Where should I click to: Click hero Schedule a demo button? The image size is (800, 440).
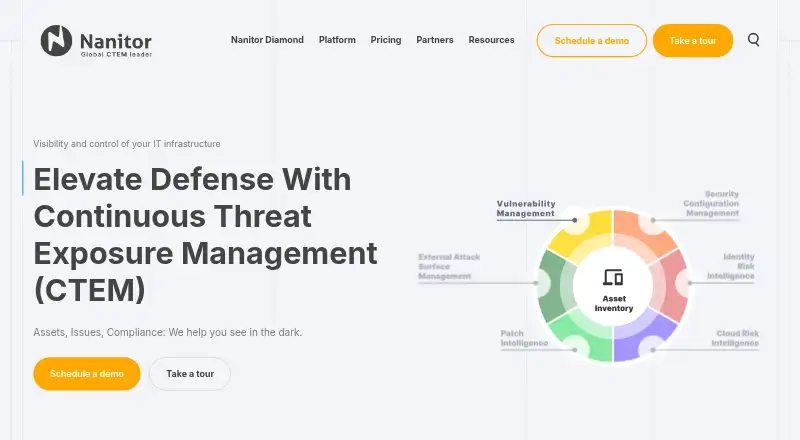(87, 374)
